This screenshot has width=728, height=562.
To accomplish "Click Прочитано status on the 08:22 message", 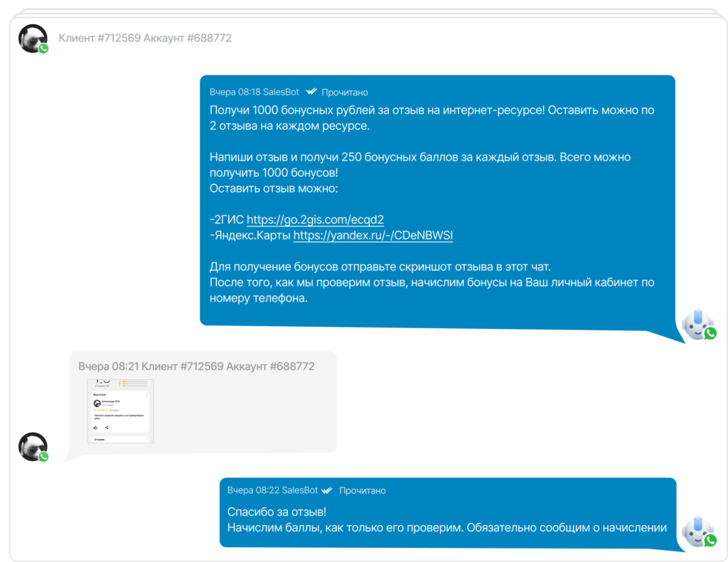I will coord(362,491).
